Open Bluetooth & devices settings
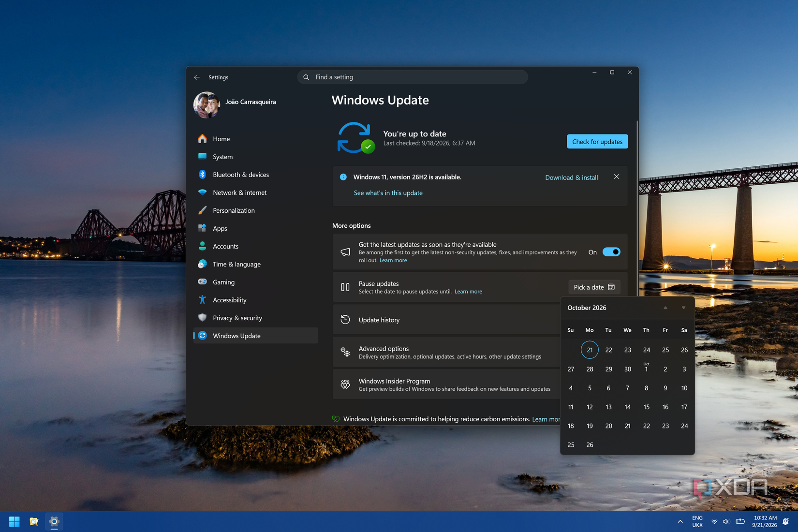 point(255,175)
